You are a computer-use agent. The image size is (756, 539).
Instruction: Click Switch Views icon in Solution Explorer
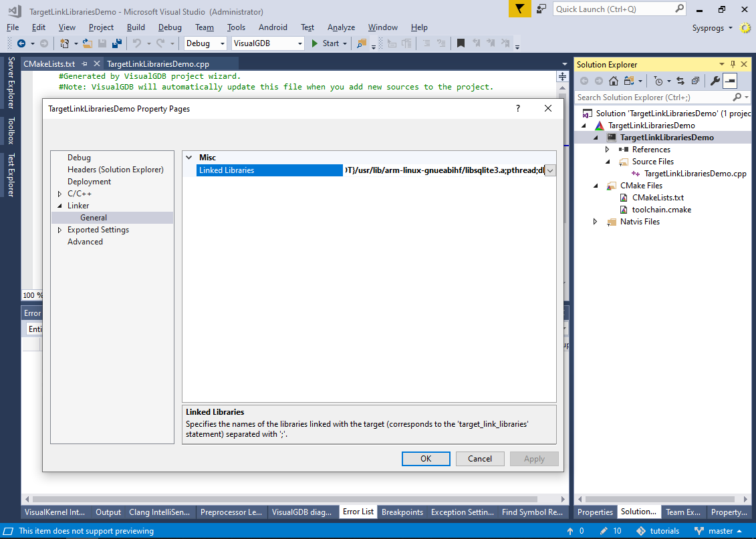click(629, 81)
